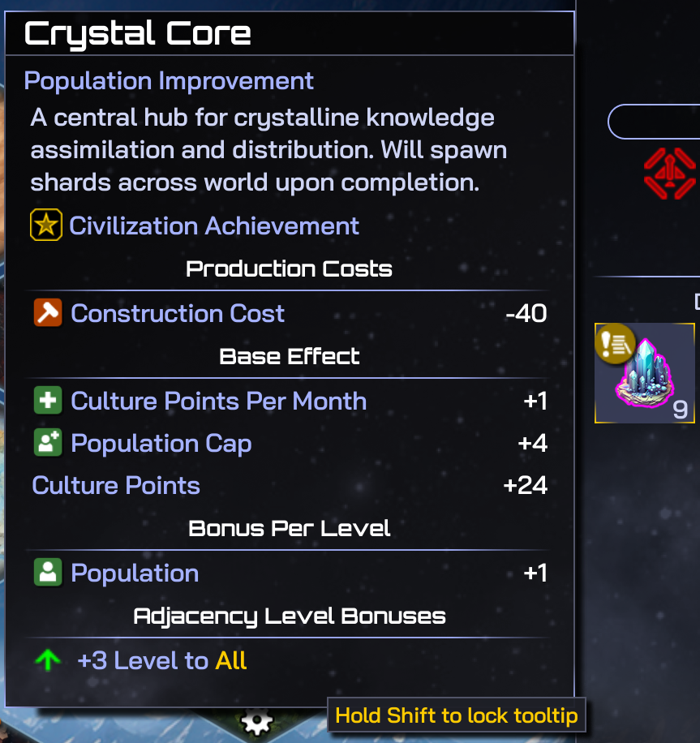700x743 pixels.
Task: Open settings with the white gear icon
Action: [x=256, y=720]
